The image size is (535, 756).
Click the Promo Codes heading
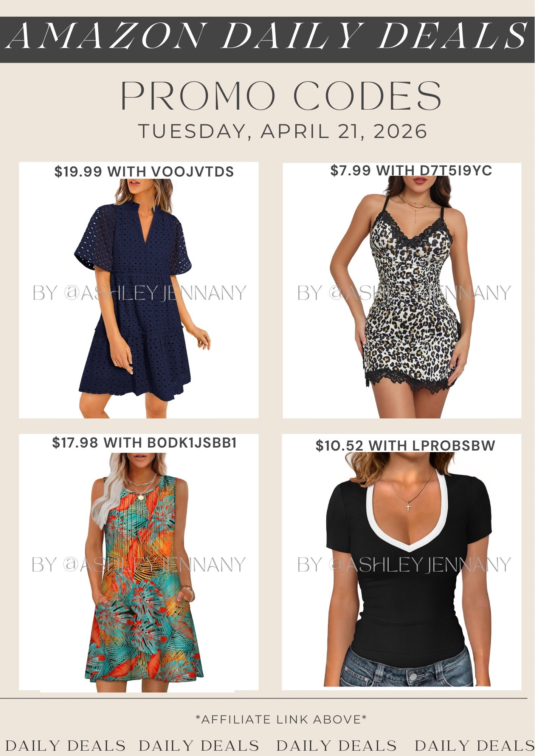[281, 96]
